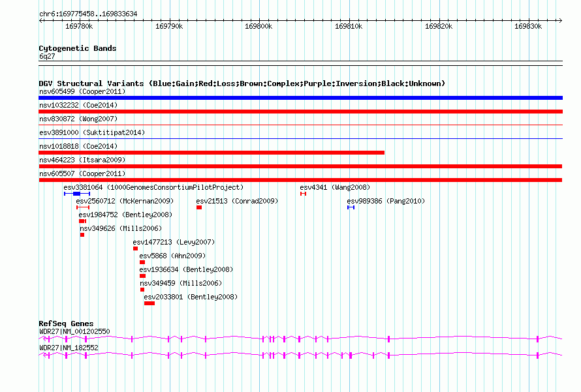Click the esv1936634 (Bentley2008) red square

143,276
